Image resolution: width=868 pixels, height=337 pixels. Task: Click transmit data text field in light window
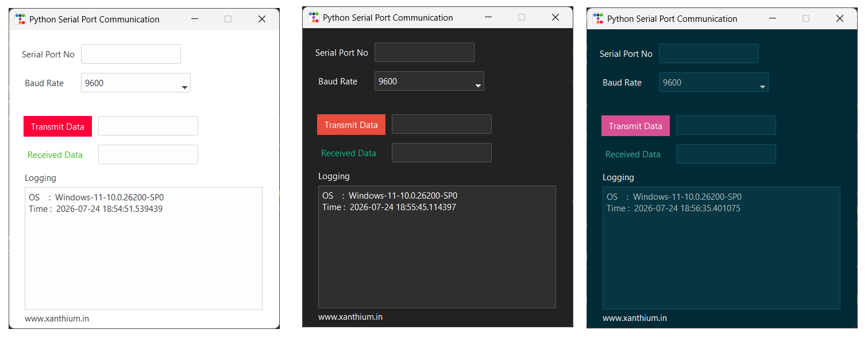(x=148, y=126)
